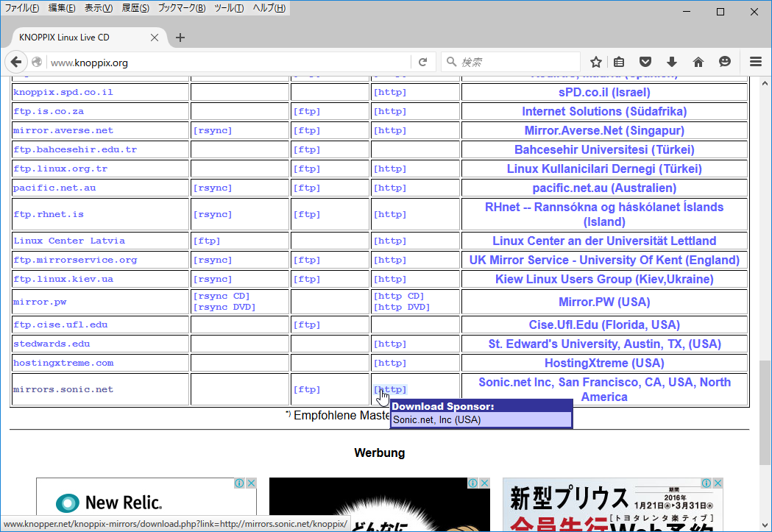Follow the ftp.is.co.za link

click(49, 111)
